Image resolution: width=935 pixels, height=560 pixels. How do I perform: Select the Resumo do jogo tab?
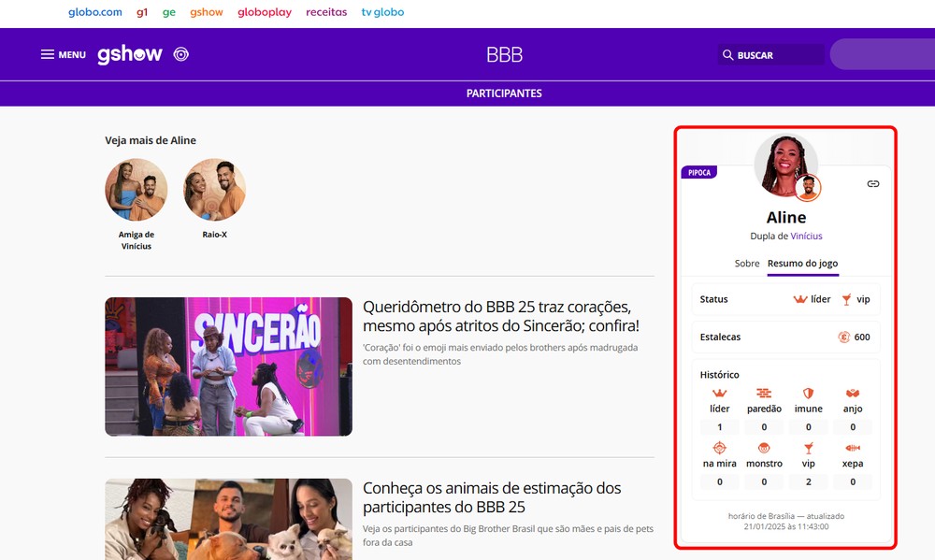802,264
